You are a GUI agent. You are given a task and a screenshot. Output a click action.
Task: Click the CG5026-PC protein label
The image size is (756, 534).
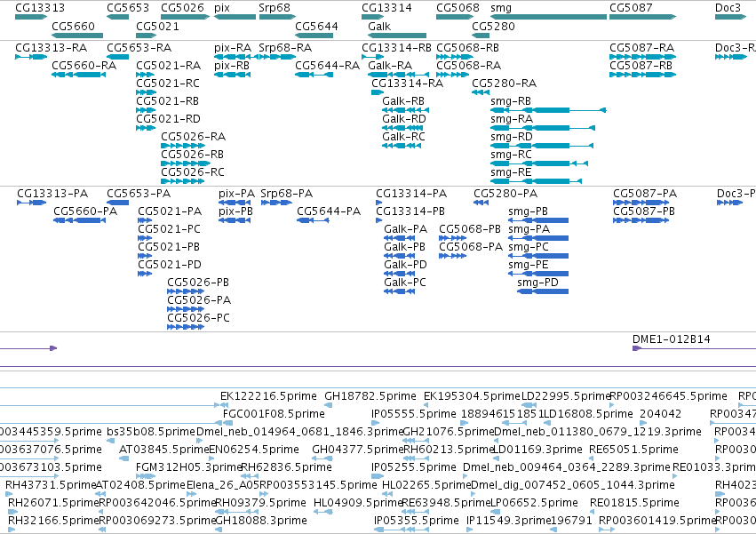[199, 318]
